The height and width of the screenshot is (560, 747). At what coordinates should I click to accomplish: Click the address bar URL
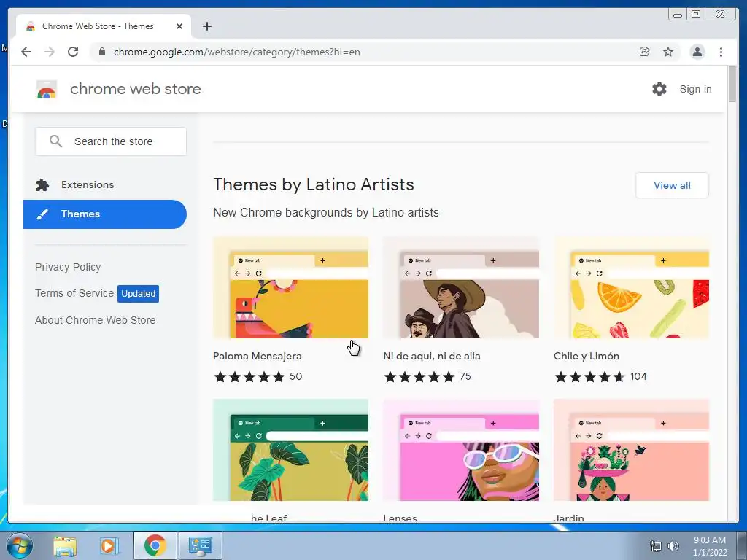point(237,52)
